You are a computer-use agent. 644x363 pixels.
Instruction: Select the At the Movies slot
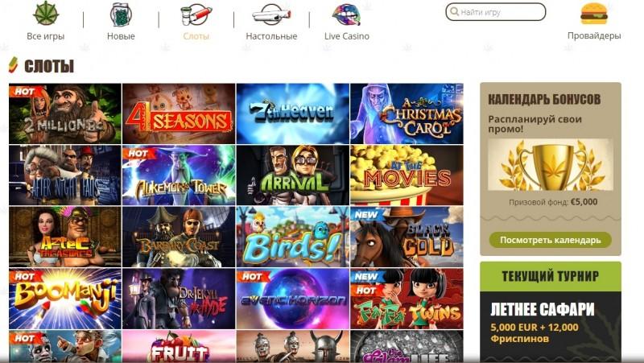(407, 175)
